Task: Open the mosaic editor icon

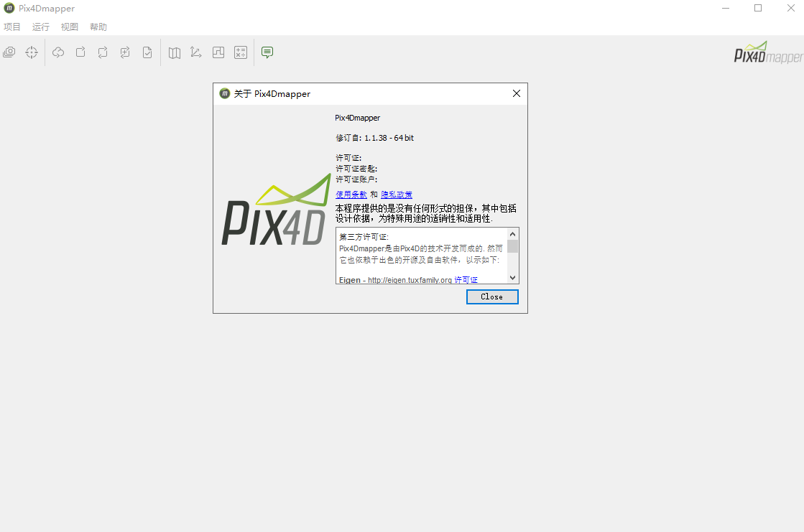Action: coord(218,52)
